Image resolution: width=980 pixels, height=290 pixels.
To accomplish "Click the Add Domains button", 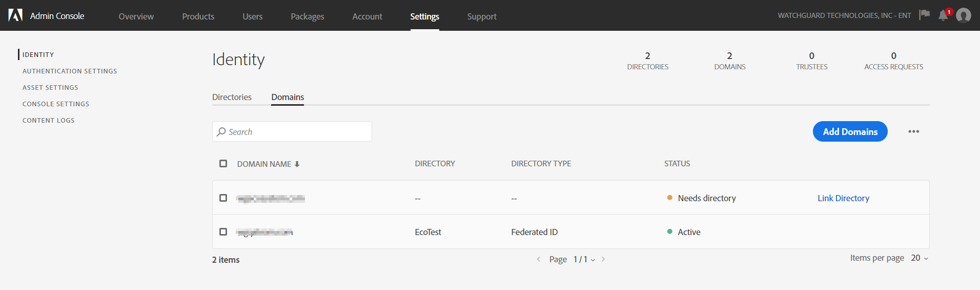I will (x=850, y=131).
